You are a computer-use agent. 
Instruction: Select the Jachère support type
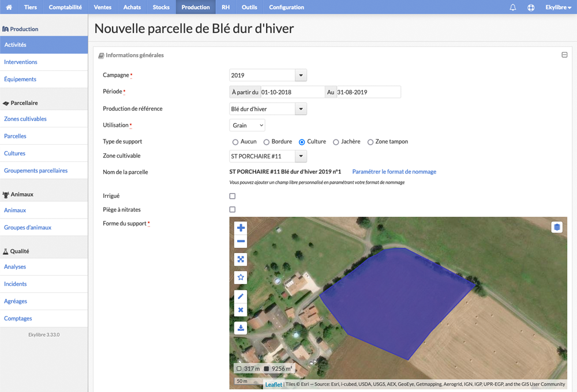pos(336,142)
